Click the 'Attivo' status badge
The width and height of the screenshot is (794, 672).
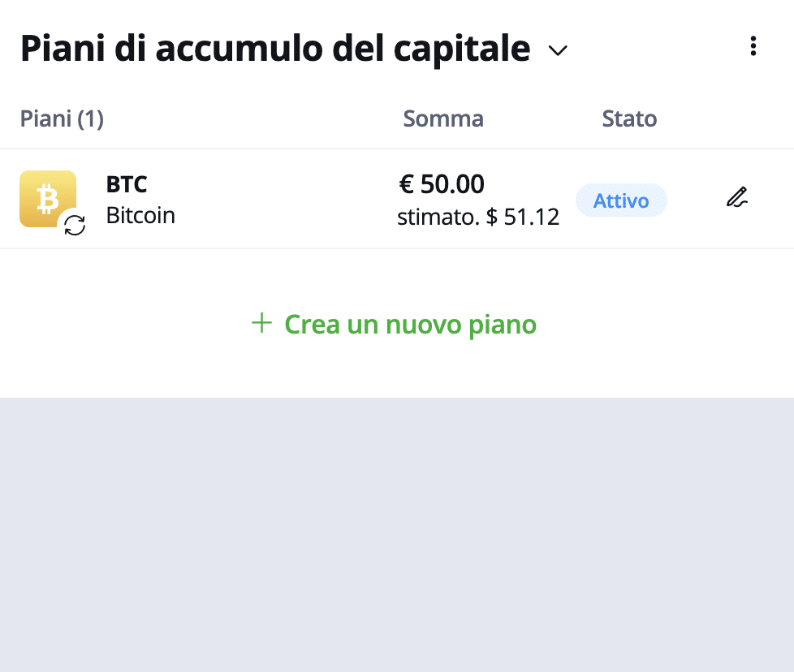[621, 200]
